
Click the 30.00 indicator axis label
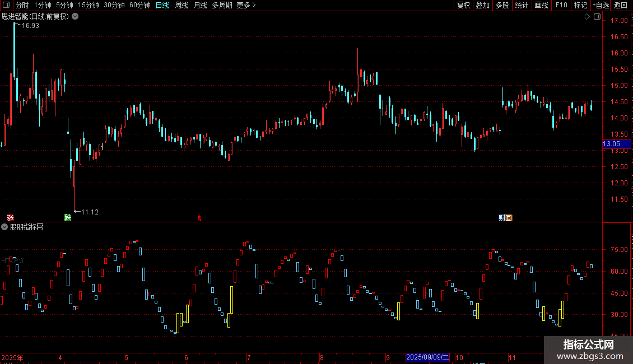pos(619,314)
